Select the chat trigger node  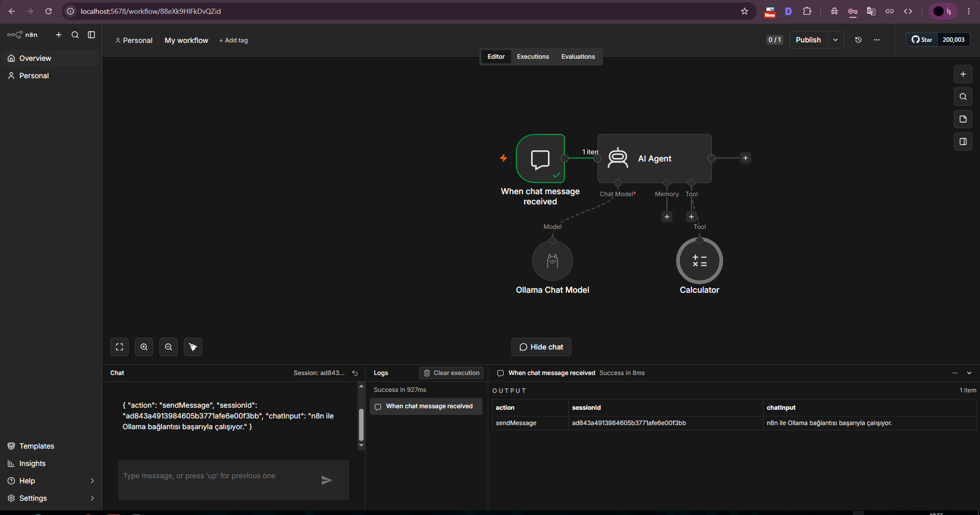pos(540,158)
